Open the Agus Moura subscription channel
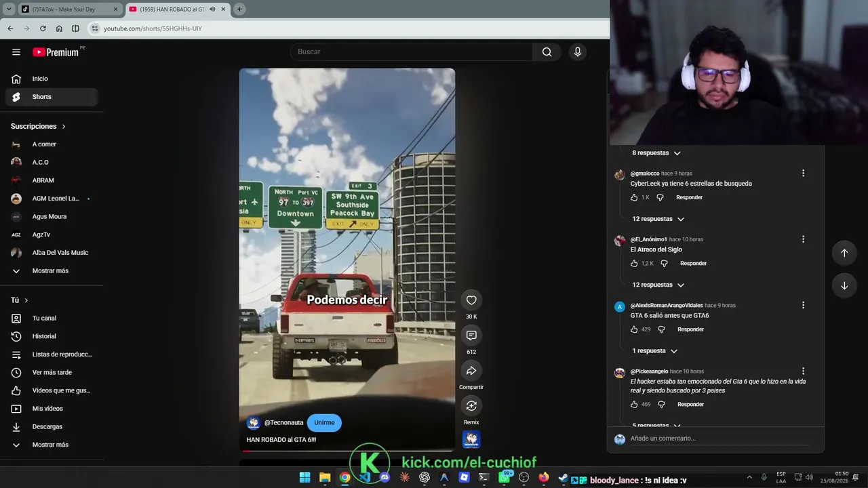The width and height of the screenshot is (868, 488). click(x=52, y=217)
